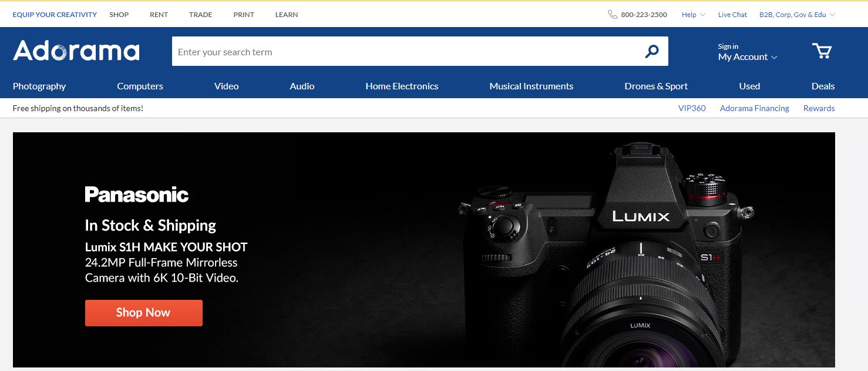This screenshot has width=868, height=371.
Task: Click 'Free shipping on thousands of items!' text
Action: tap(78, 108)
